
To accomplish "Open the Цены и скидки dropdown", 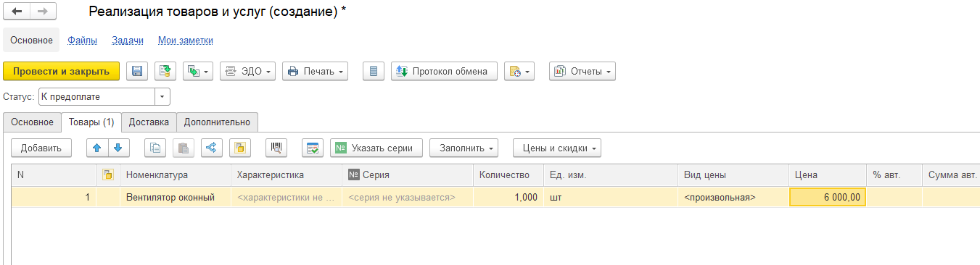I will (556, 148).
